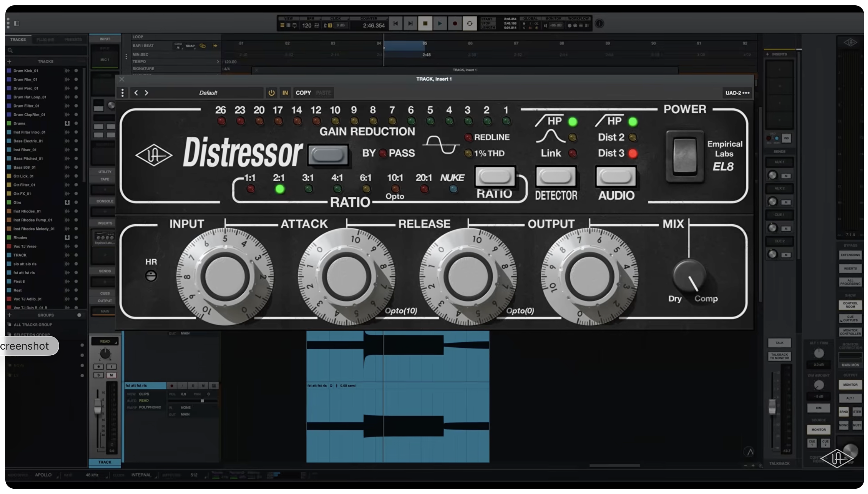Select the Bass Electric_01 track

(28, 141)
